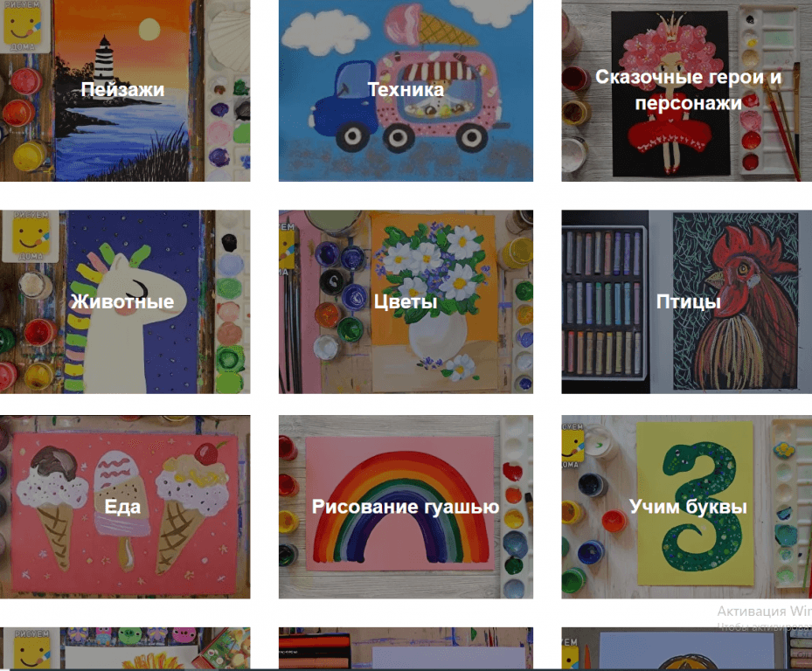Open the partially visible bottom-left tile
The height and width of the screenshot is (671, 812).
tap(125, 648)
